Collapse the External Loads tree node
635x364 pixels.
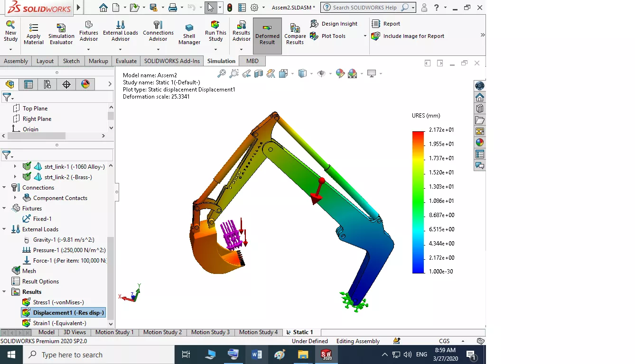[4, 229]
